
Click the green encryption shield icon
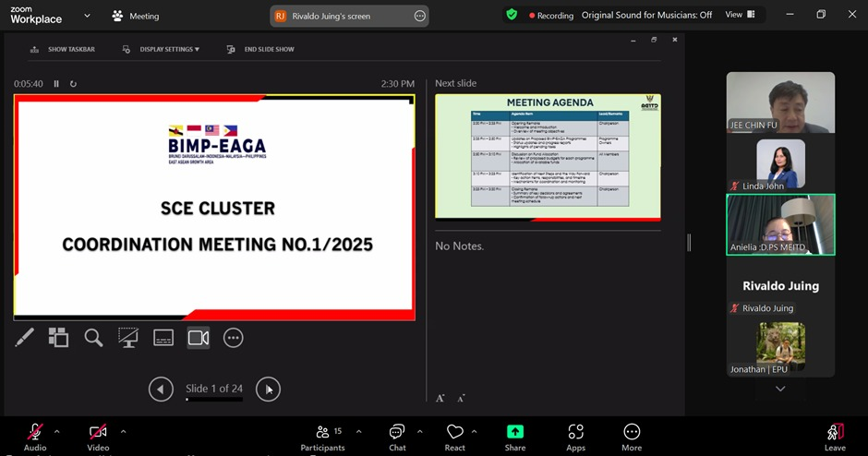click(512, 15)
